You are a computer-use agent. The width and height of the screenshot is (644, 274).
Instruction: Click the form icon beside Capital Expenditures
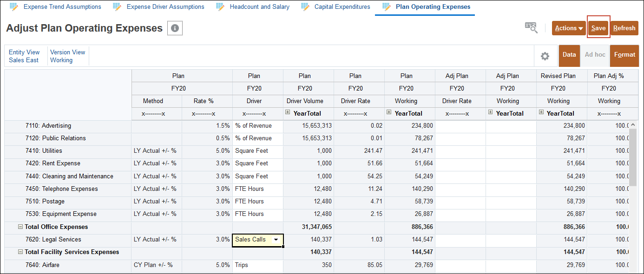[x=304, y=7]
